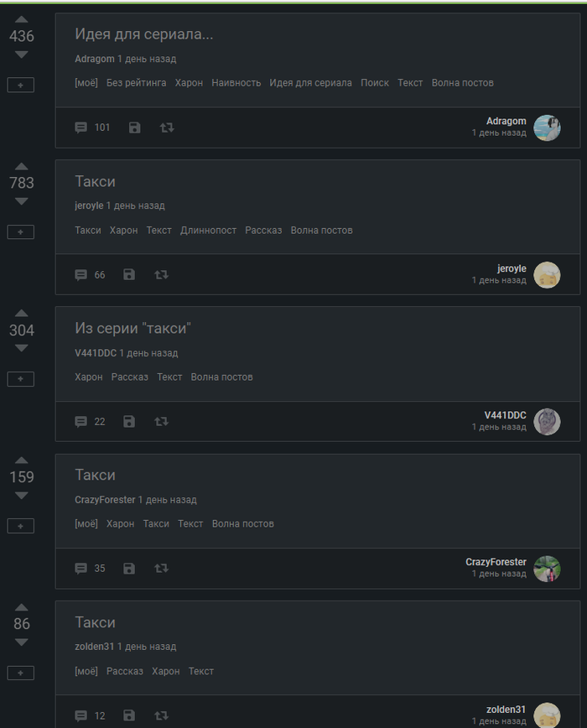Open comments on the Adragom post
Image resolution: width=587 pixels, height=728 pixels.
pyautogui.click(x=81, y=127)
